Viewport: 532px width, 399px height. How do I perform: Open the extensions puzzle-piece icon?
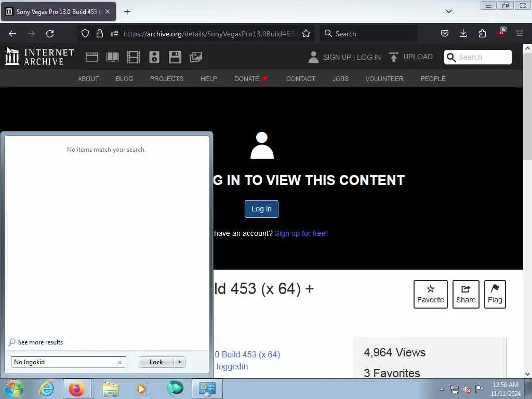coord(482,33)
